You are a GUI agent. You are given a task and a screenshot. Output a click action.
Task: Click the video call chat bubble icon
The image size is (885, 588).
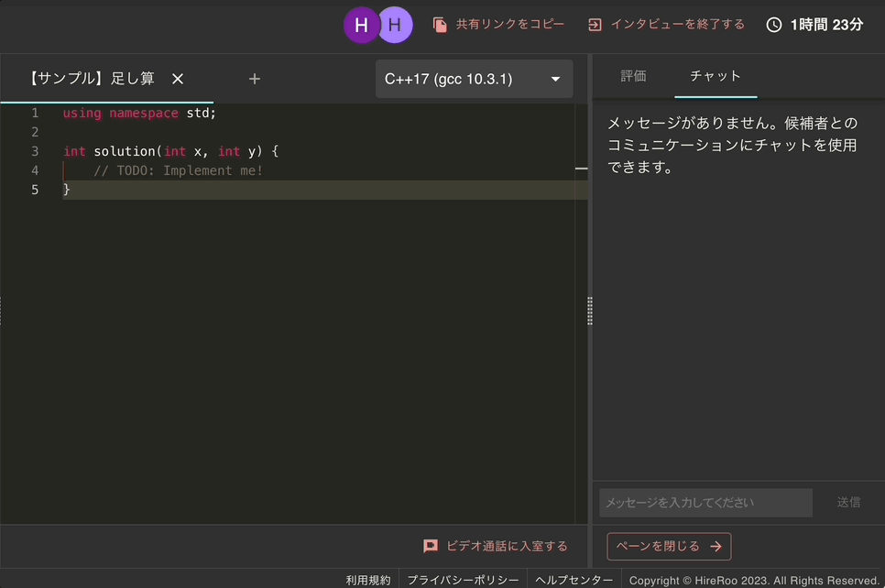pos(431,546)
